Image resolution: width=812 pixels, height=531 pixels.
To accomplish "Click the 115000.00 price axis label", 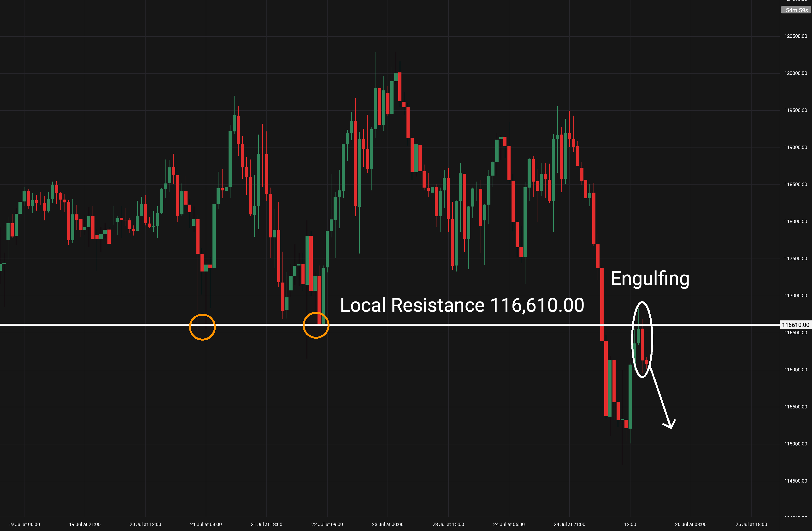I will point(796,444).
